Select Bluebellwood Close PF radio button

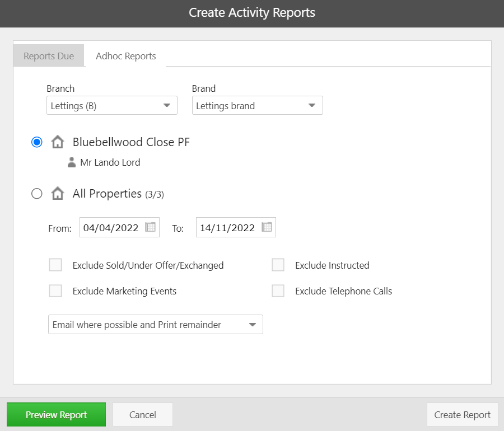coord(36,142)
